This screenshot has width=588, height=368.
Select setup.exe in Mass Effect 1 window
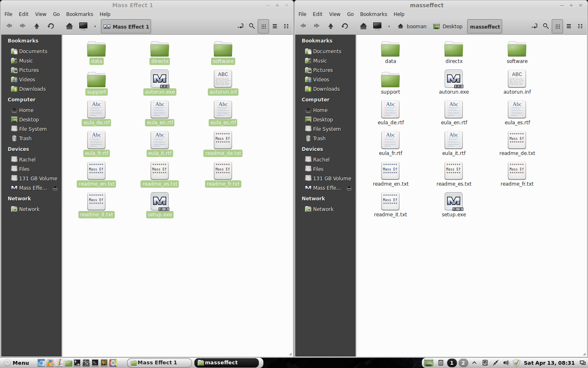tap(160, 205)
